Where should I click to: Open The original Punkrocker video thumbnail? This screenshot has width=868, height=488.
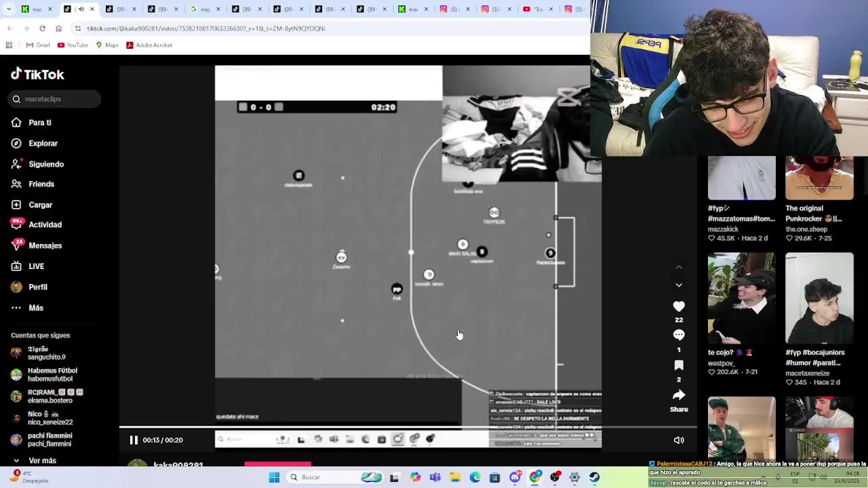819,178
